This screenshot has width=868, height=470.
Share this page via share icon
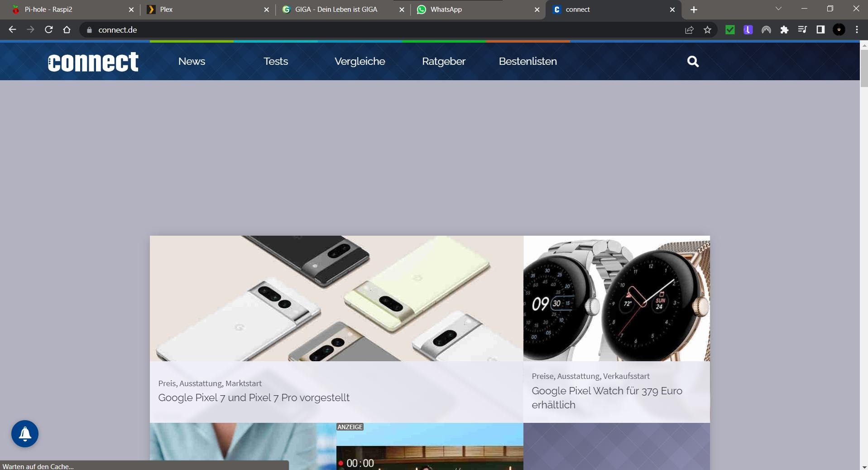[x=689, y=30]
